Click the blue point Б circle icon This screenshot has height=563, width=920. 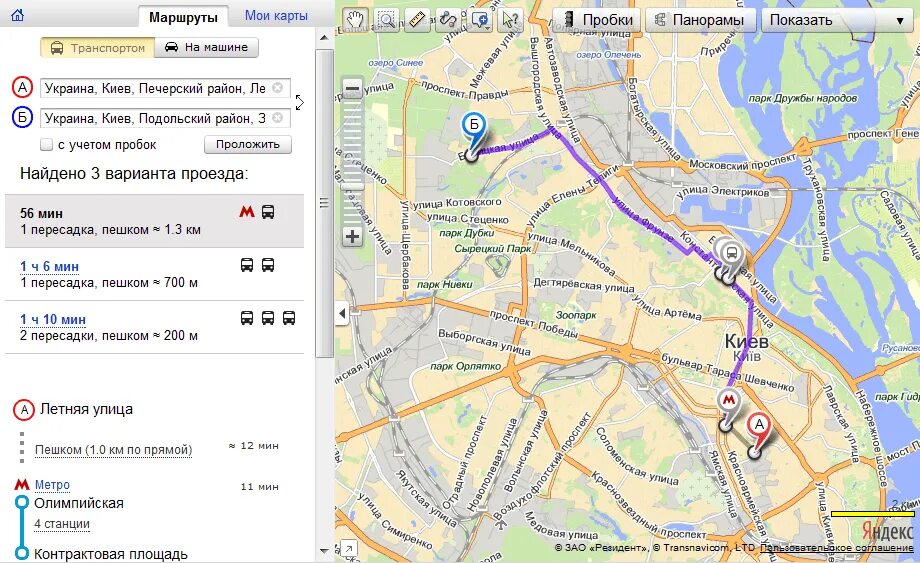click(x=22, y=118)
